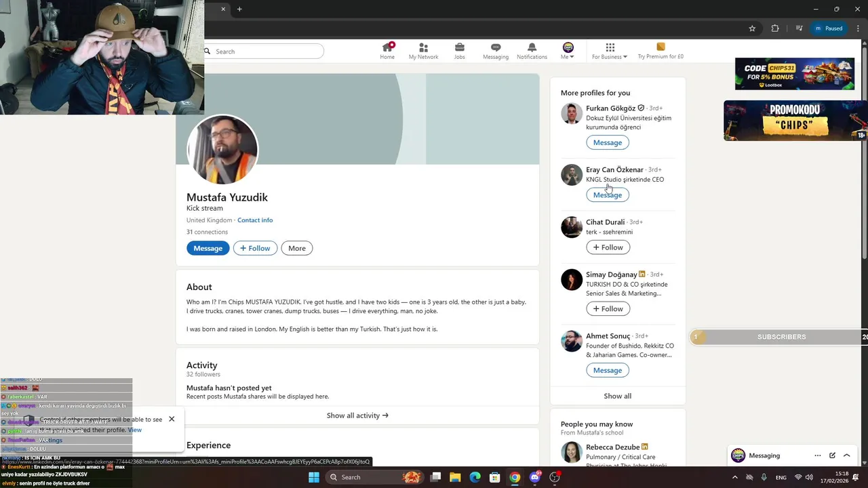Follow Mustafa Yuzudik
Image resolution: width=868 pixels, height=488 pixels.
point(255,248)
